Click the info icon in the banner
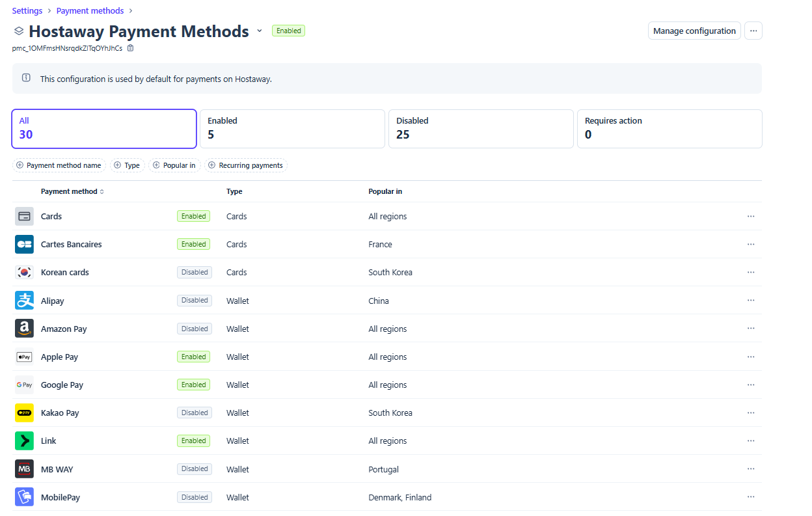 26,78
